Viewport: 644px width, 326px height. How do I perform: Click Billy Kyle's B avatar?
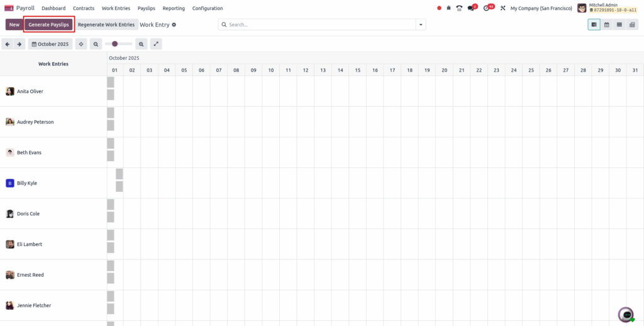coord(10,183)
